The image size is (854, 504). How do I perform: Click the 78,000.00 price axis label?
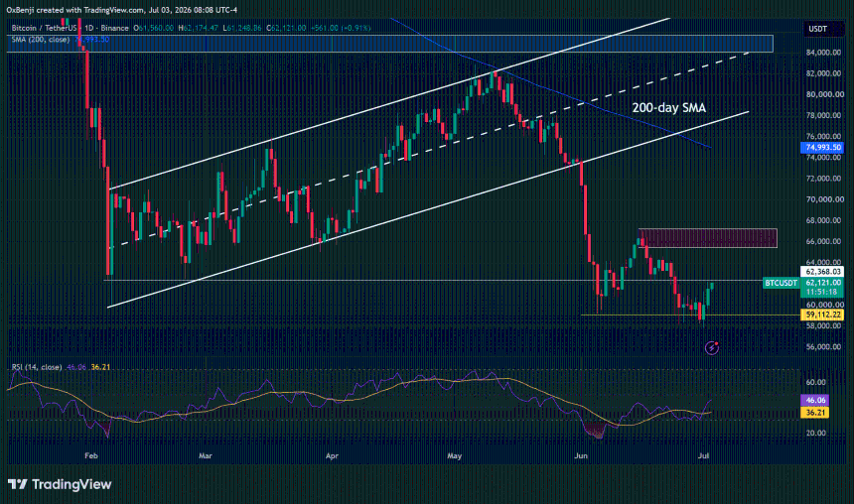823,115
